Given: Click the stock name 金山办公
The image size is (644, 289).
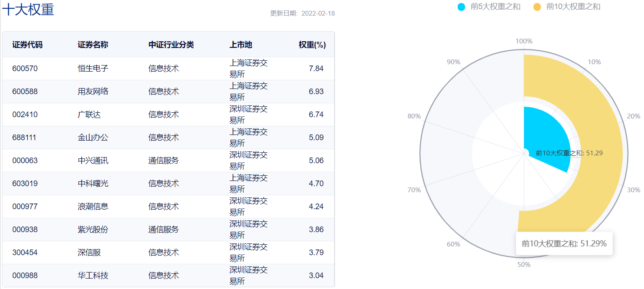Looking at the screenshot, I should click(93, 138).
